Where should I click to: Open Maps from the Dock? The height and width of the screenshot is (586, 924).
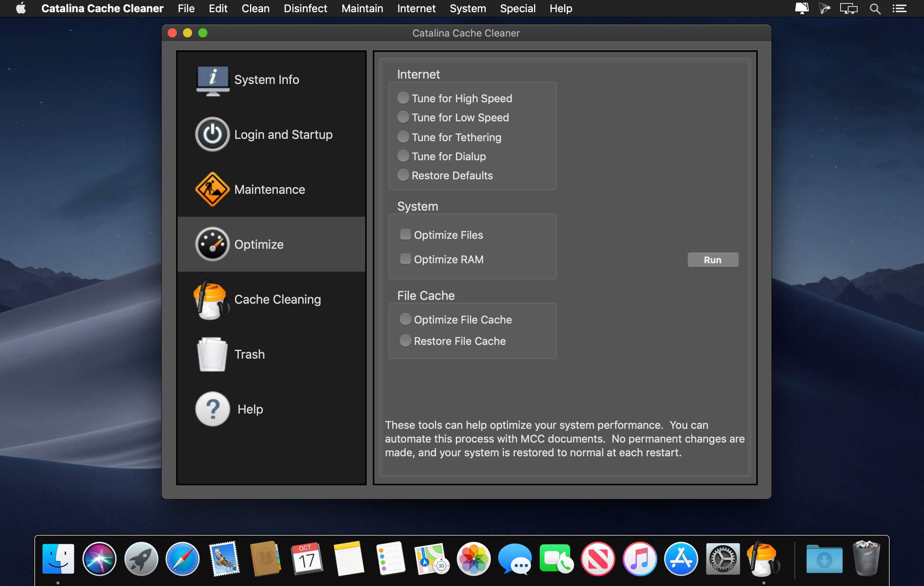[x=432, y=559]
